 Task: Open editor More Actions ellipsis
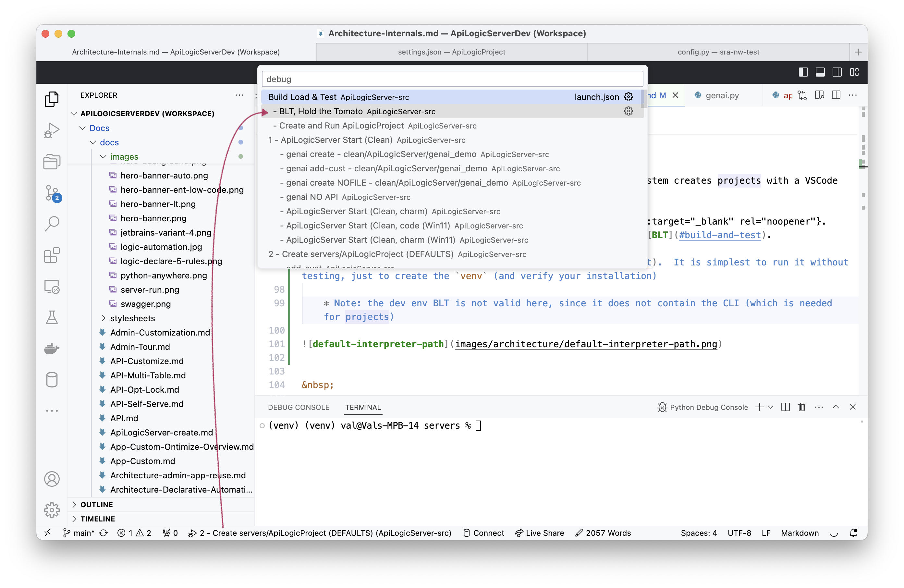[853, 95]
